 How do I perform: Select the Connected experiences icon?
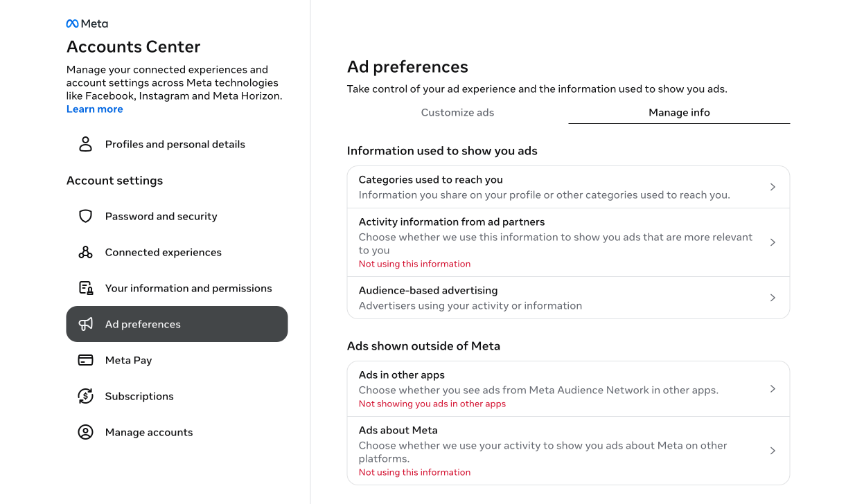pyautogui.click(x=85, y=252)
